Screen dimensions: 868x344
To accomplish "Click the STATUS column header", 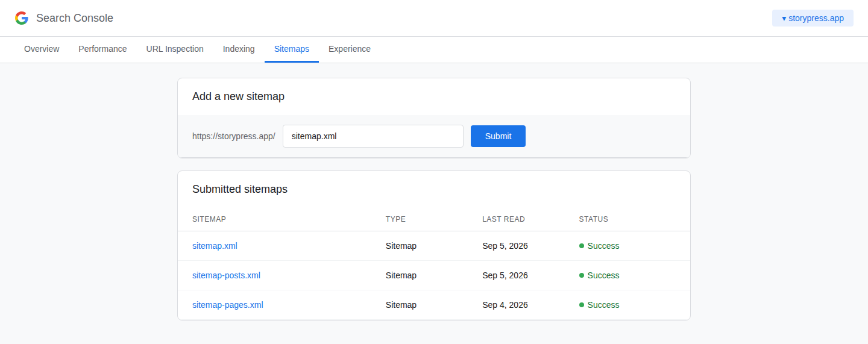I will tap(594, 219).
